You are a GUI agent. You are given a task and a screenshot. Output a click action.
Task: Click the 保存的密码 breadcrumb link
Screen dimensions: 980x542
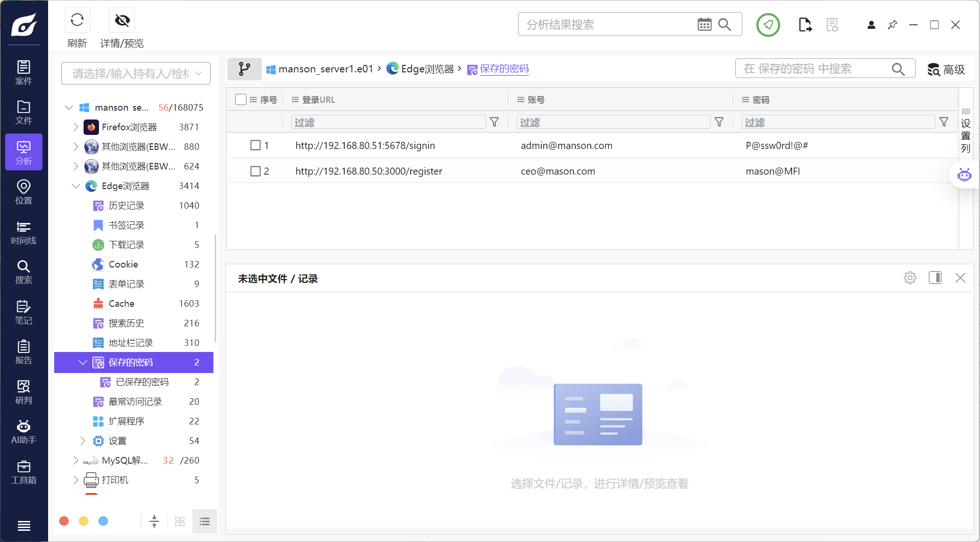504,69
